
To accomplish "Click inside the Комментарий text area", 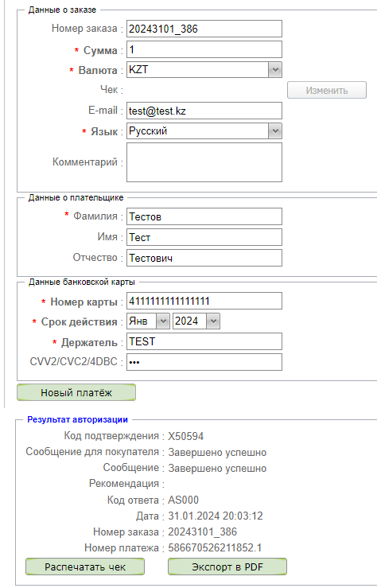I will pyautogui.click(x=204, y=162).
